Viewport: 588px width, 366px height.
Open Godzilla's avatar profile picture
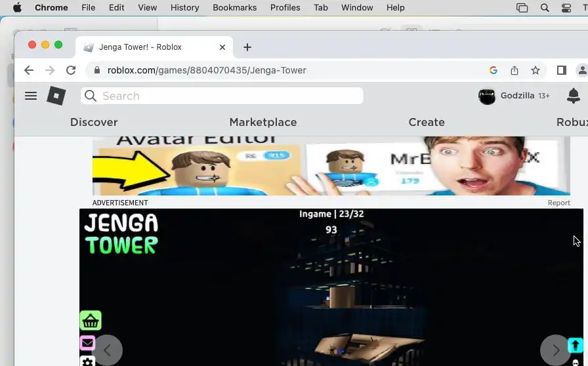click(487, 96)
